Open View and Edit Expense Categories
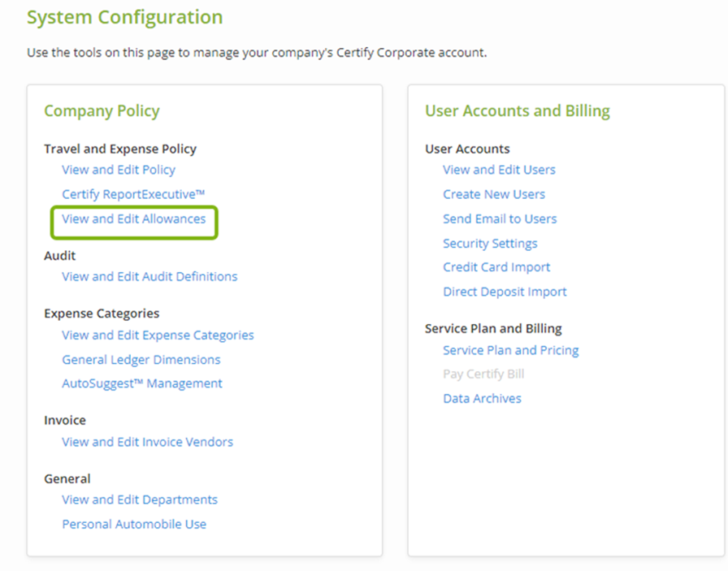The image size is (728, 571). [158, 335]
